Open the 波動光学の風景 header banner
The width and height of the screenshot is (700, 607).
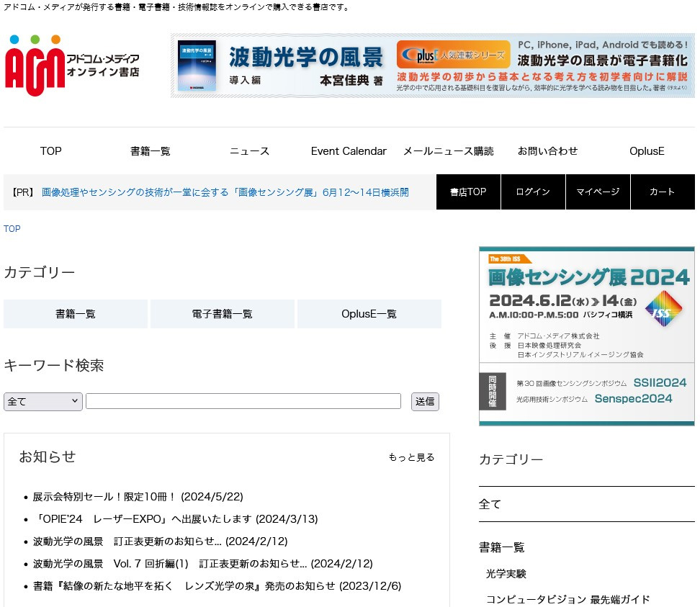click(x=432, y=66)
